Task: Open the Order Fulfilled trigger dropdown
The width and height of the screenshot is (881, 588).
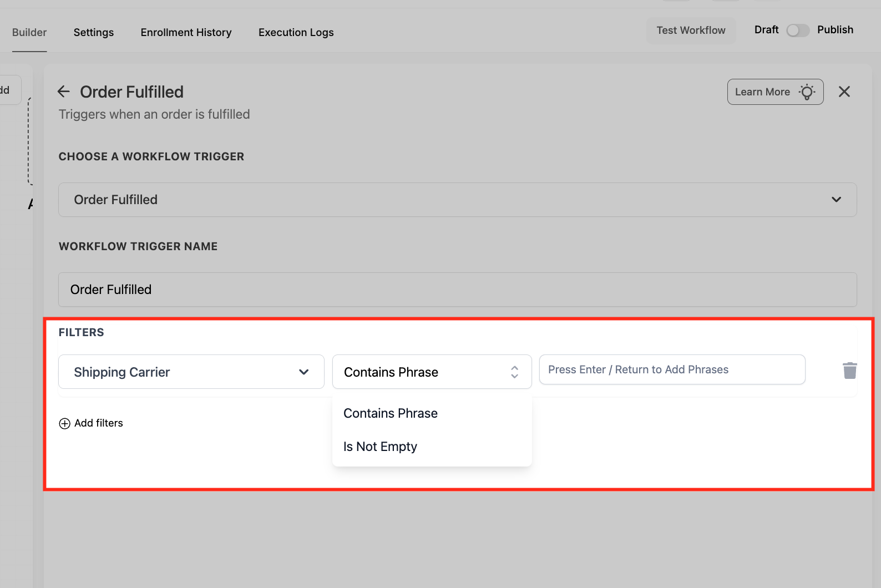Action: click(x=457, y=200)
